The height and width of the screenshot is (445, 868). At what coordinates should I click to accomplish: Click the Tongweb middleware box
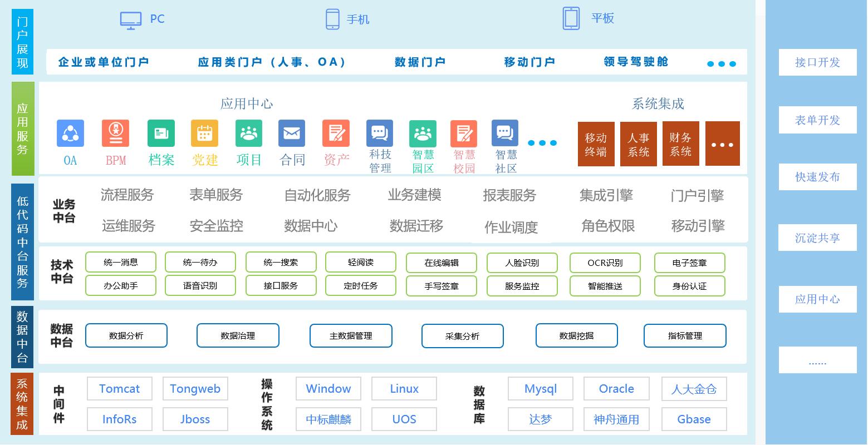tap(195, 388)
